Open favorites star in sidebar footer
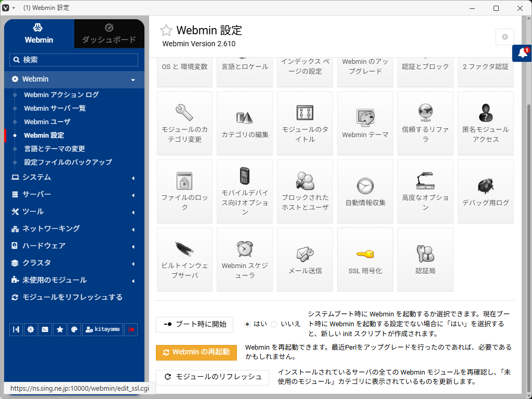The height and width of the screenshot is (399, 532). (60, 329)
